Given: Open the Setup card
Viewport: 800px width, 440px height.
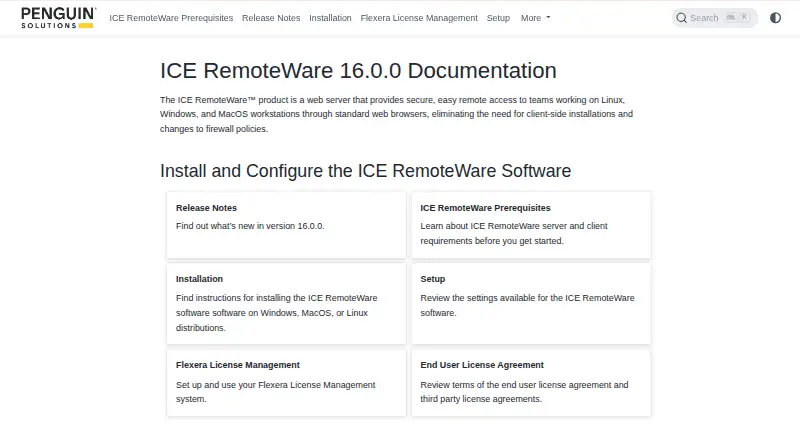Looking at the screenshot, I should click(x=531, y=304).
